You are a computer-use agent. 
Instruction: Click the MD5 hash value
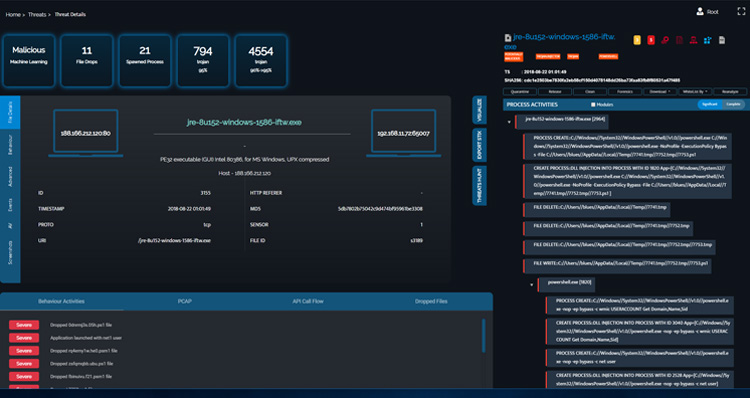click(x=380, y=209)
